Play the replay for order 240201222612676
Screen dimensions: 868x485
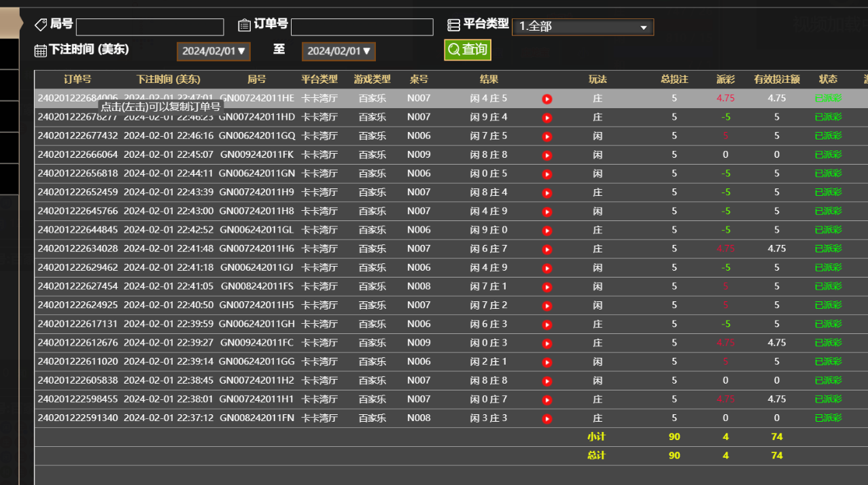point(546,344)
